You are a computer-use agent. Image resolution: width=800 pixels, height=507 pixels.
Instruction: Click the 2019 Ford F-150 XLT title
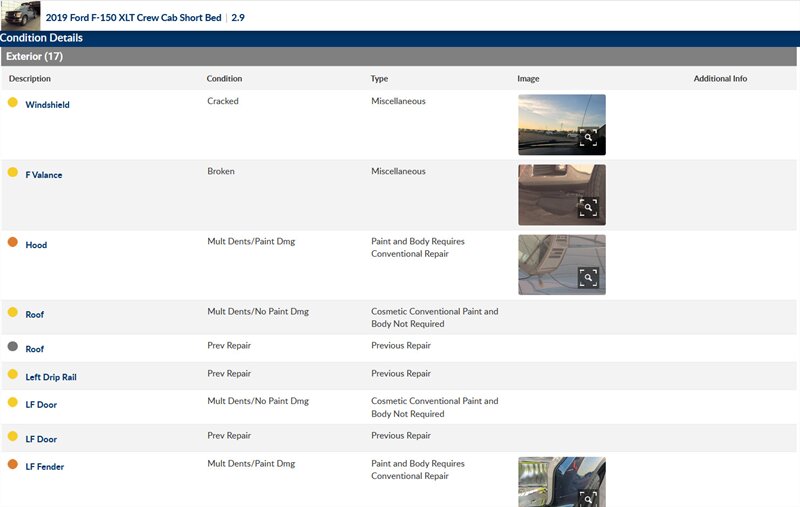pos(133,18)
